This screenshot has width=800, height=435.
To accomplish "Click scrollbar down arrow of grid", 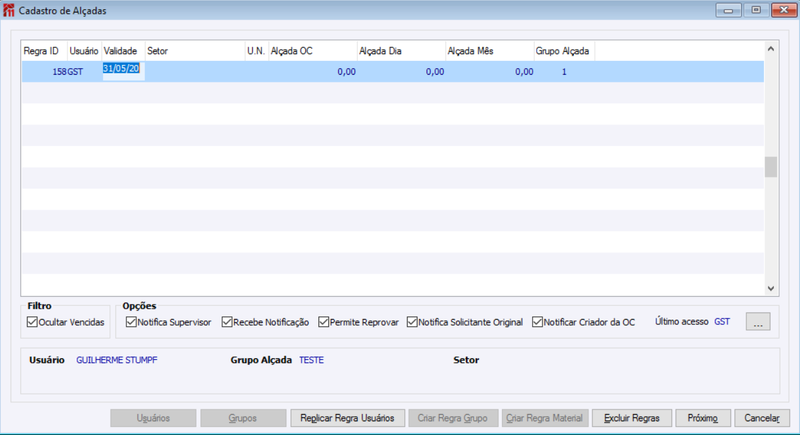I will click(x=771, y=288).
